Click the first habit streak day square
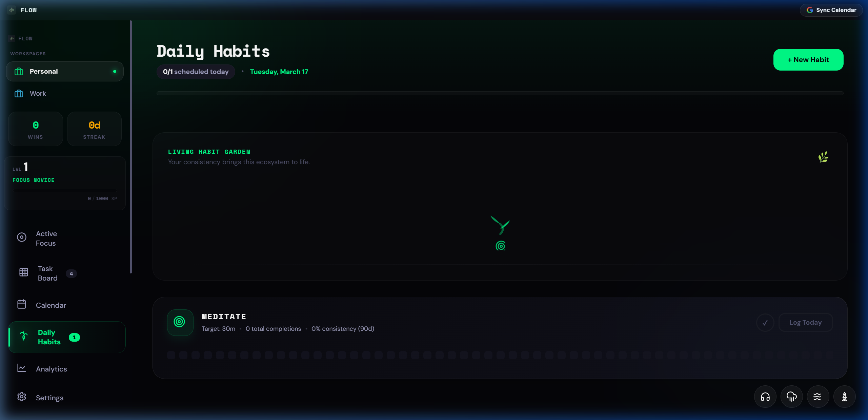The image size is (868, 420). pos(171,355)
